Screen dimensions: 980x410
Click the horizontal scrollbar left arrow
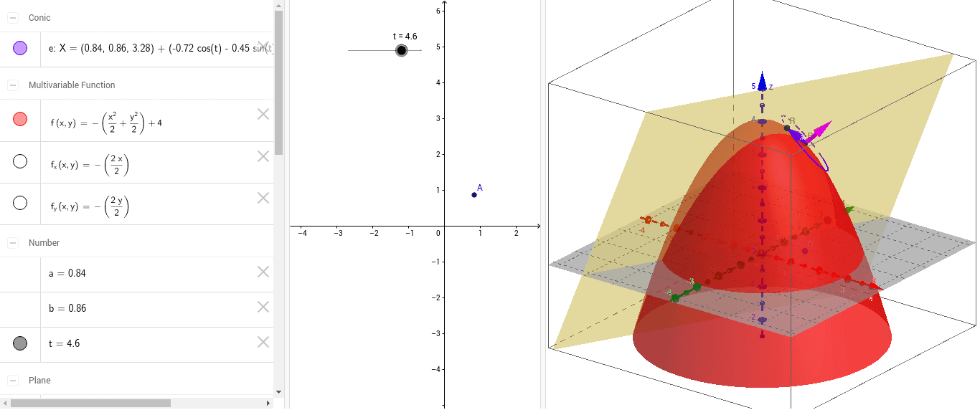tap(5, 404)
